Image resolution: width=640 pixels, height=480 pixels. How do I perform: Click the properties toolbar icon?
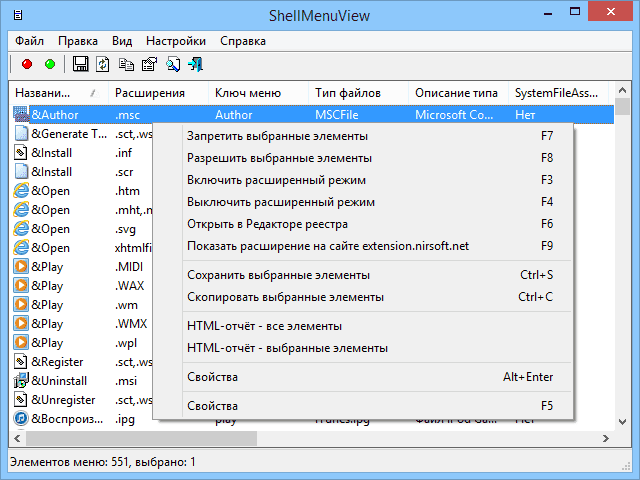tap(149, 64)
